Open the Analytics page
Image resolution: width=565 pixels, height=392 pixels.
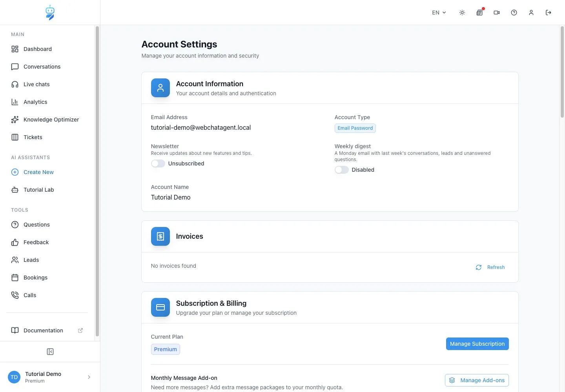[47, 102]
